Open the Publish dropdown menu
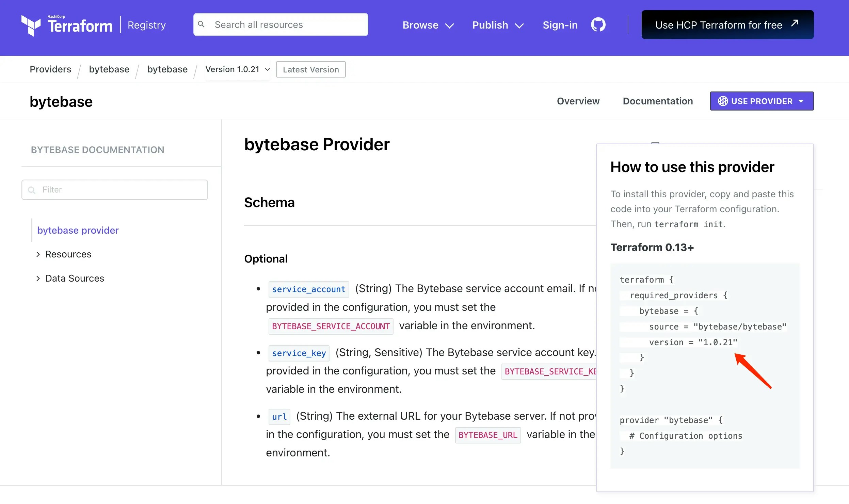 [x=498, y=25]
